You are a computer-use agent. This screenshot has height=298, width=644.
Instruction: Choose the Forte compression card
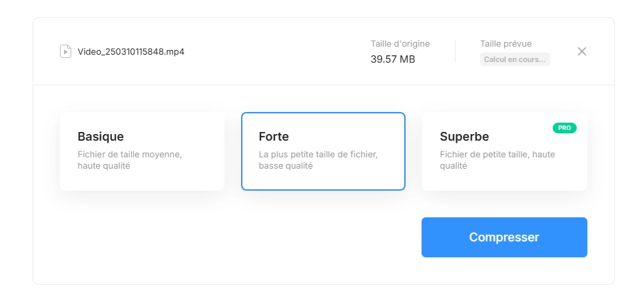pyautogui.click(x=323, y=151)
